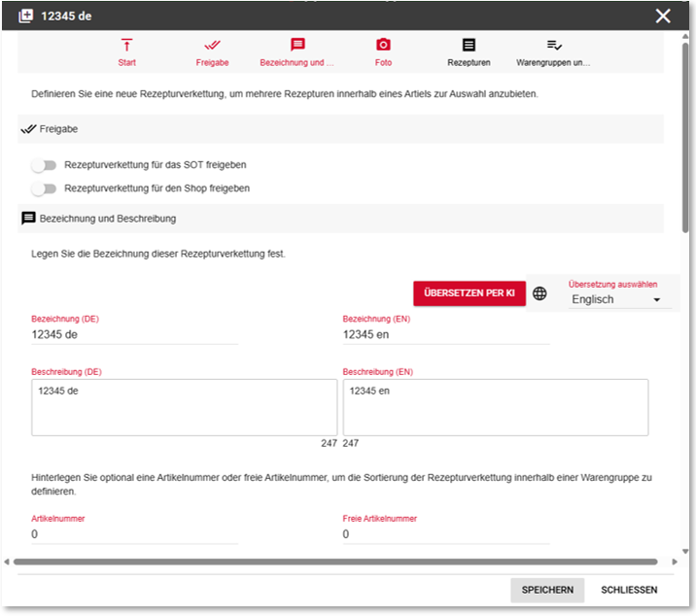The width and height of the screenshot is (696, 616).
Task: Collapse the Freigabe section header
Action: pyautogui.click(x=340, y=128)
